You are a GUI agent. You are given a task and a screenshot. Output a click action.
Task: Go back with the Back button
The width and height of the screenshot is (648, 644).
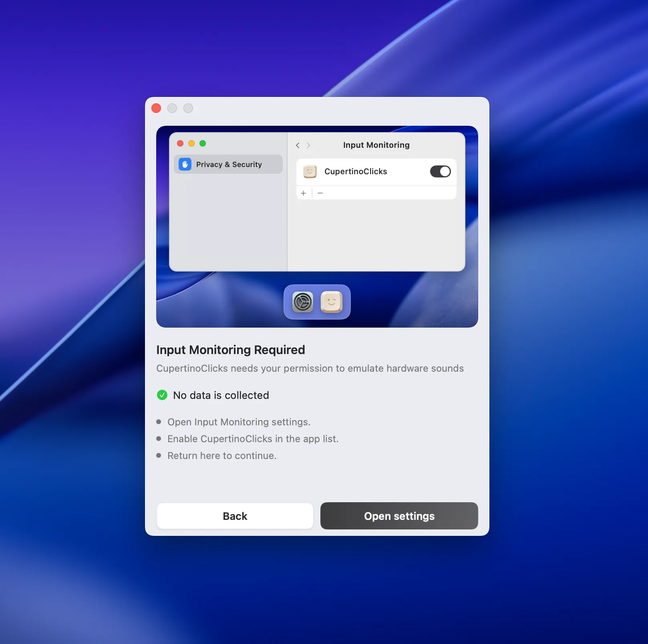tap(235, 516)
